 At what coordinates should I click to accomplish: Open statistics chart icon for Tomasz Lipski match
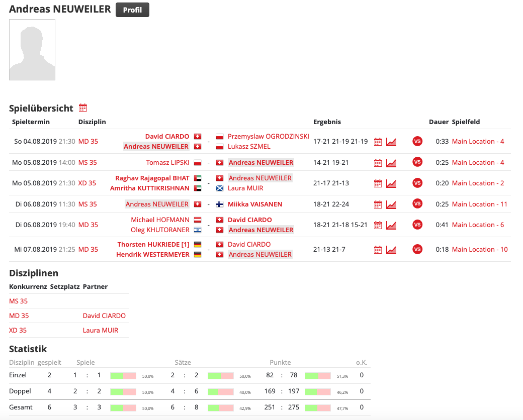[391, 163]
